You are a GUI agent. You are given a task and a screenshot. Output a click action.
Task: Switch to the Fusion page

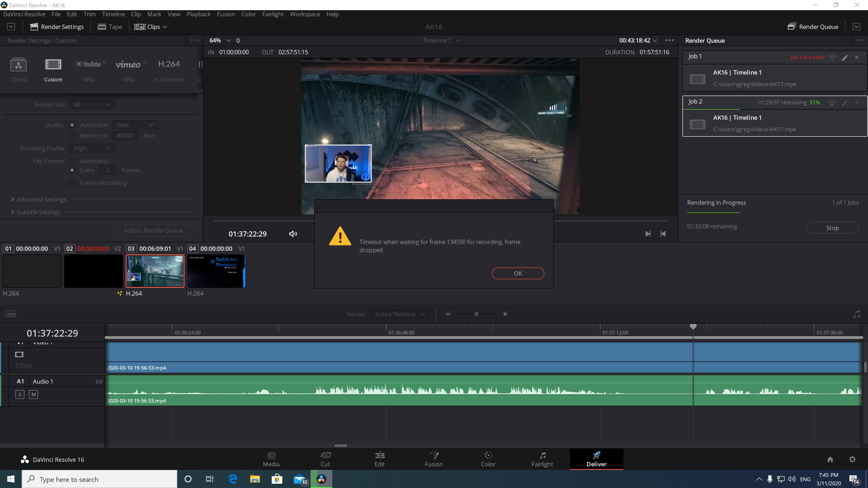(x=434, y=459)
